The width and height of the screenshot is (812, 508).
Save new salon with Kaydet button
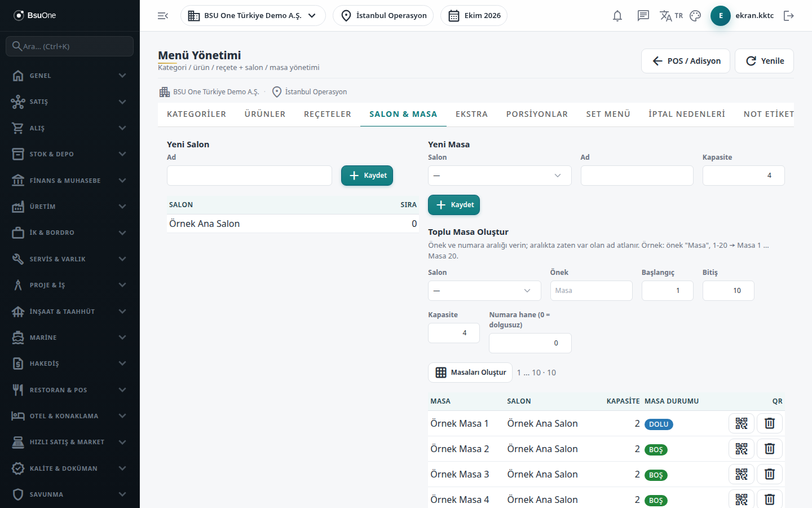(367, 176)
